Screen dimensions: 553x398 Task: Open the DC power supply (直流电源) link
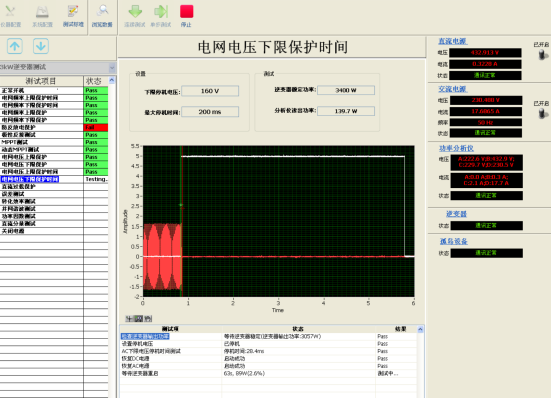(x=452, y=41)
